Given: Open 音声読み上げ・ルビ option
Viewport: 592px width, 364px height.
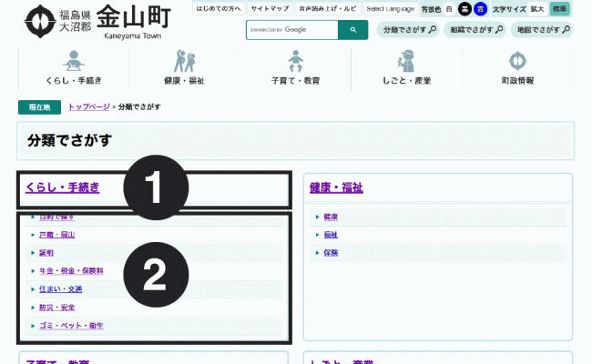Looking at the screenshot, I should pos(327,9).
